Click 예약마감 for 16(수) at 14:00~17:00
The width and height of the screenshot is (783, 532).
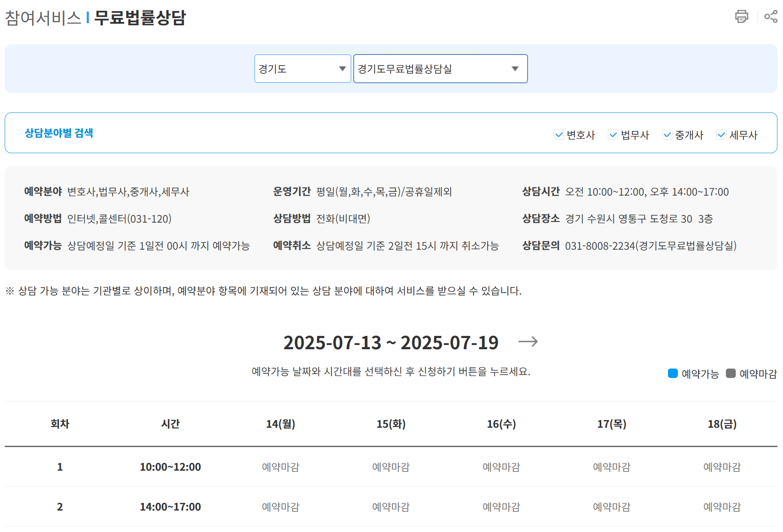(501, 507)
